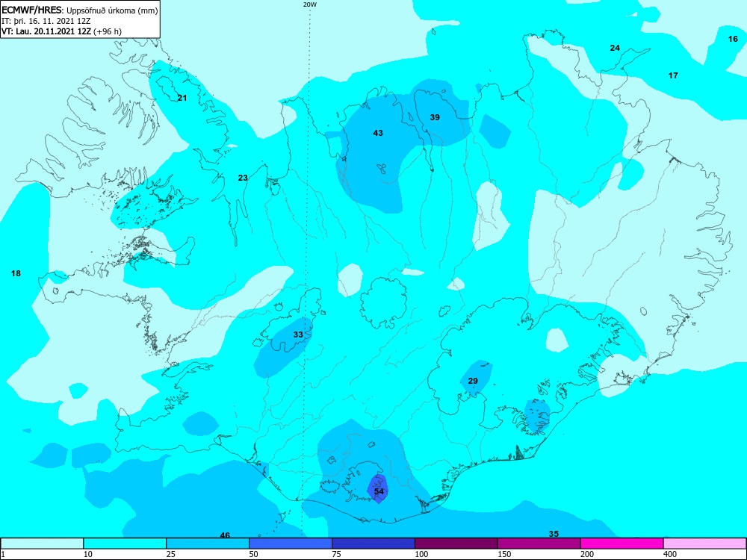Click the legend tick label 400

pyautogui.click(x=669, y=554)
